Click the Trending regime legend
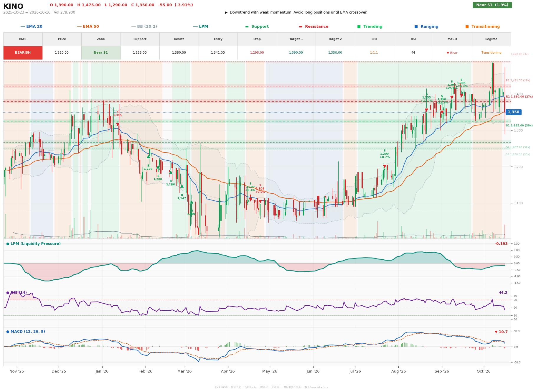 tap(370, 27)
